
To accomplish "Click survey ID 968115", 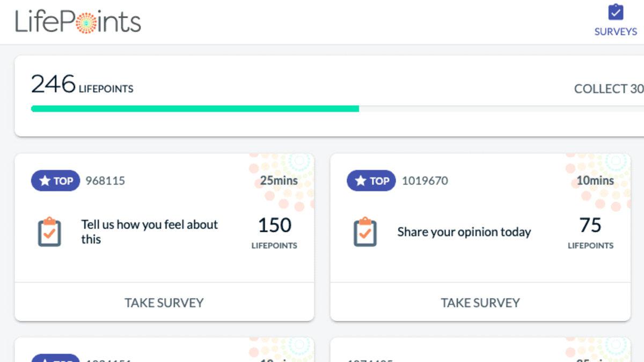I will [x=105, y=181].
